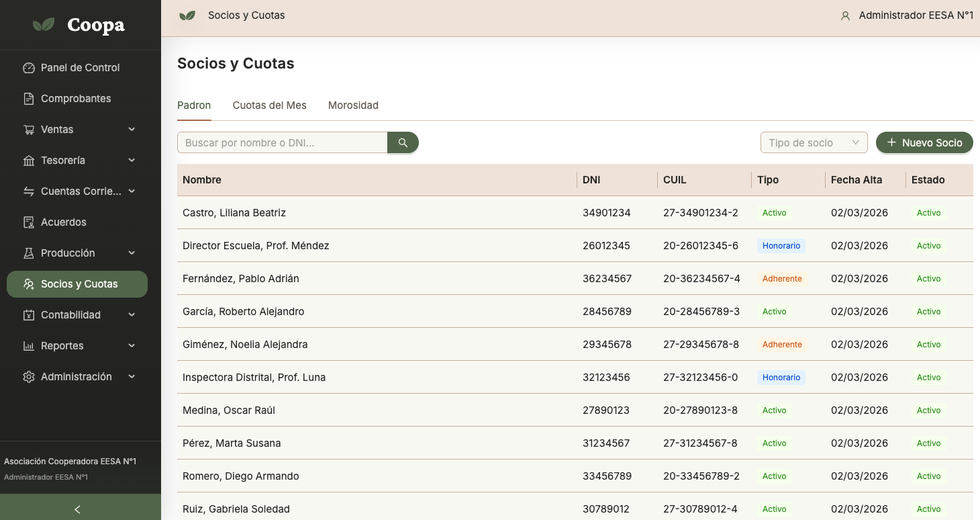Click the Ventas cart icon
Viewport: 980px width, 520px height.
click(x=29, y=130)
